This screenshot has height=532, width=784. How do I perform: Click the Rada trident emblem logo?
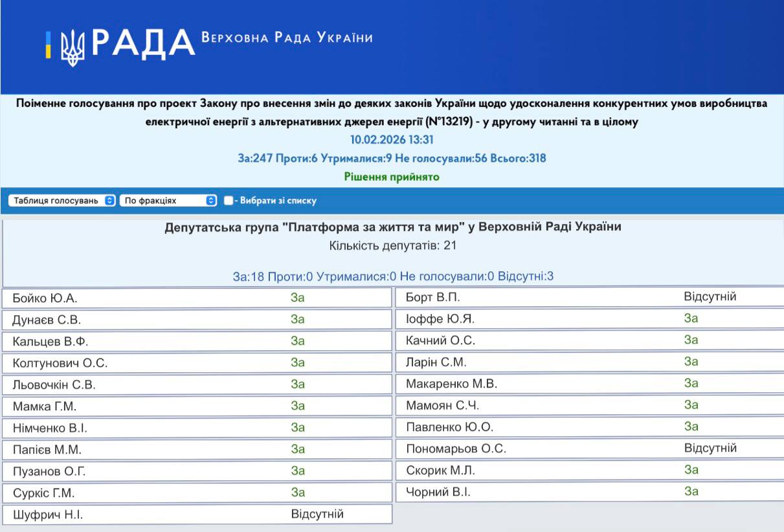(72, 47)
